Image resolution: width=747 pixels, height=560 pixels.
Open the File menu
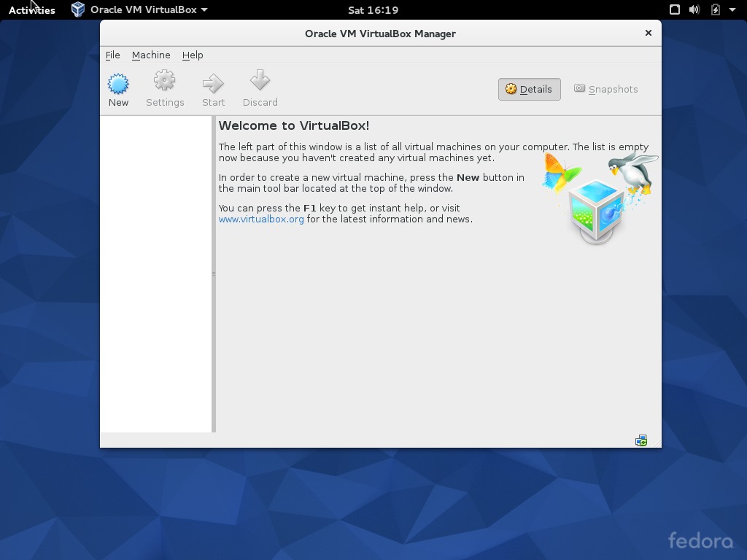(112, 55)
